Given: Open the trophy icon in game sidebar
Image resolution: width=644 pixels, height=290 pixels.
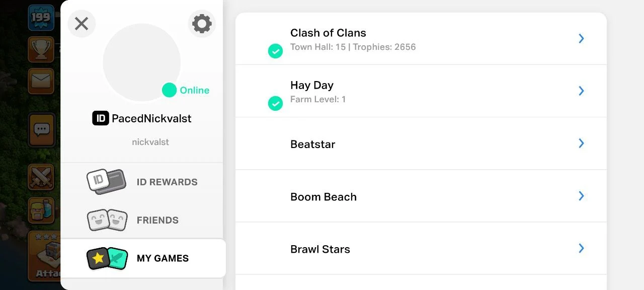Looking at the screenshot, I should click(41, 48).
